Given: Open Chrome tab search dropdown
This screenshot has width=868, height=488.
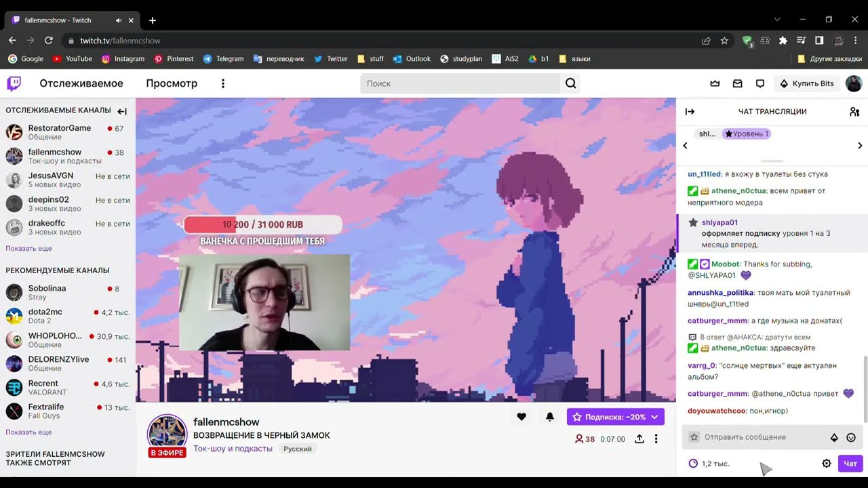Looking at the screenshot, I should pyautogui.click(x=777, y=20).
